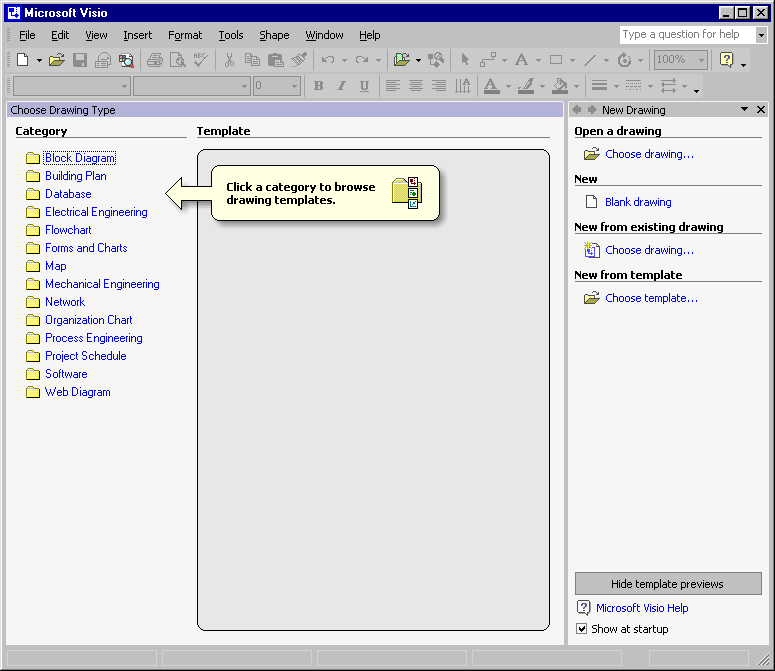Click the Save diskette icon
Screen dimensions: 775x671
(80, 60)
